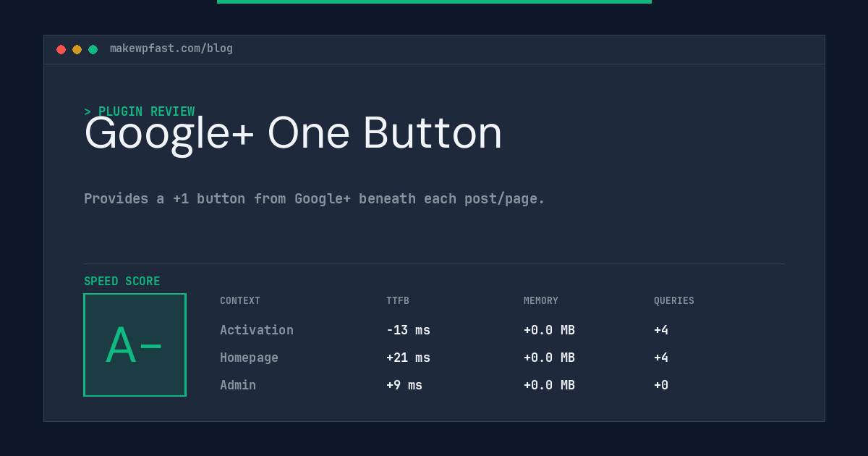Click the yellow window dot
The height and width of the screenshot is (456, 868).
(x=77, y=49)
